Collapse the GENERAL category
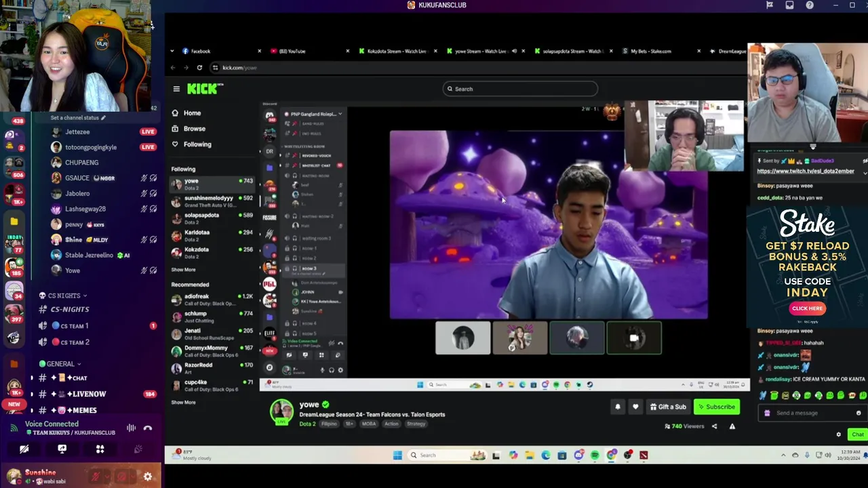The height and width of the screenshot is (488, 868). (60, 364)
